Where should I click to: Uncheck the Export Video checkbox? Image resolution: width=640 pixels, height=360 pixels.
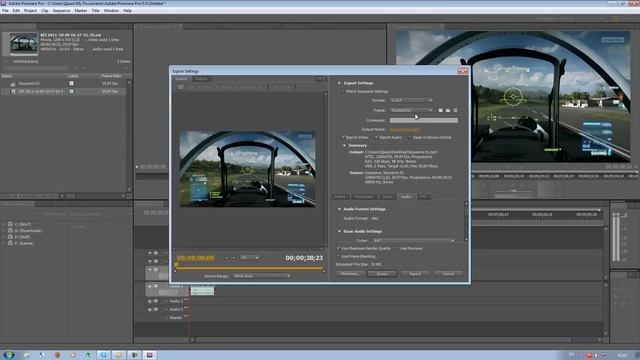tap(343, 137)
